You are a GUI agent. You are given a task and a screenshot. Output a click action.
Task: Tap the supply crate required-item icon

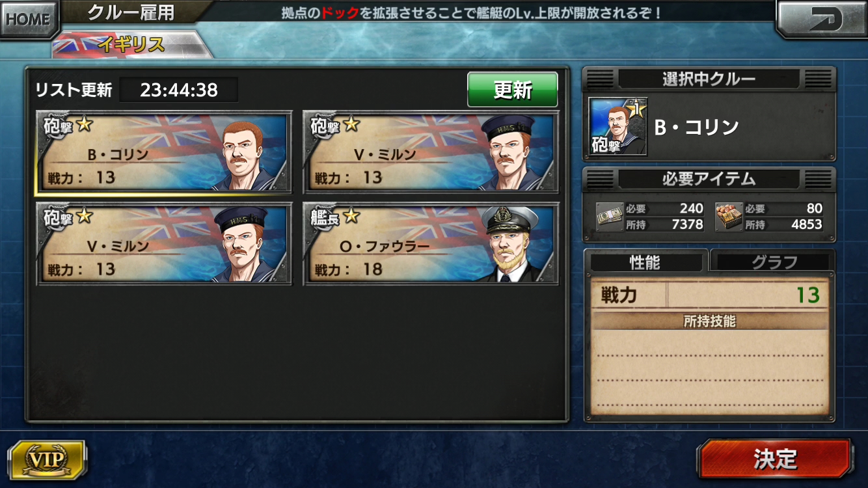coord(729,217)
